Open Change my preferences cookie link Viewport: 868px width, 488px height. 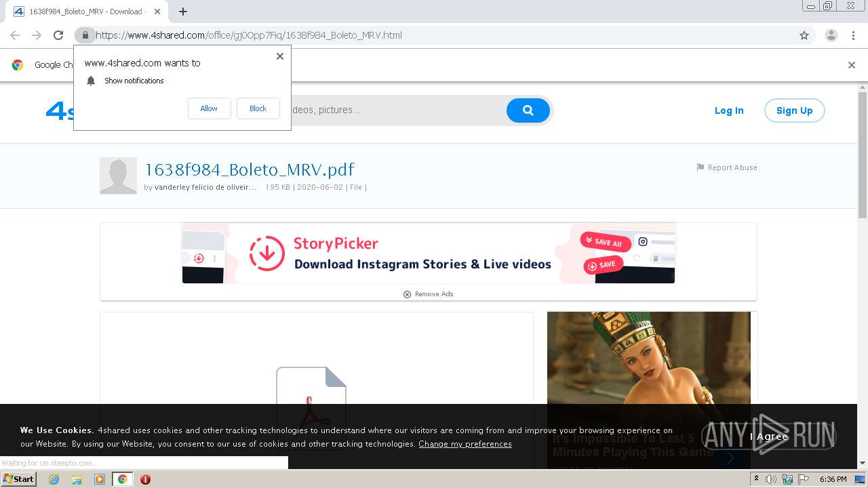point(465,444)
